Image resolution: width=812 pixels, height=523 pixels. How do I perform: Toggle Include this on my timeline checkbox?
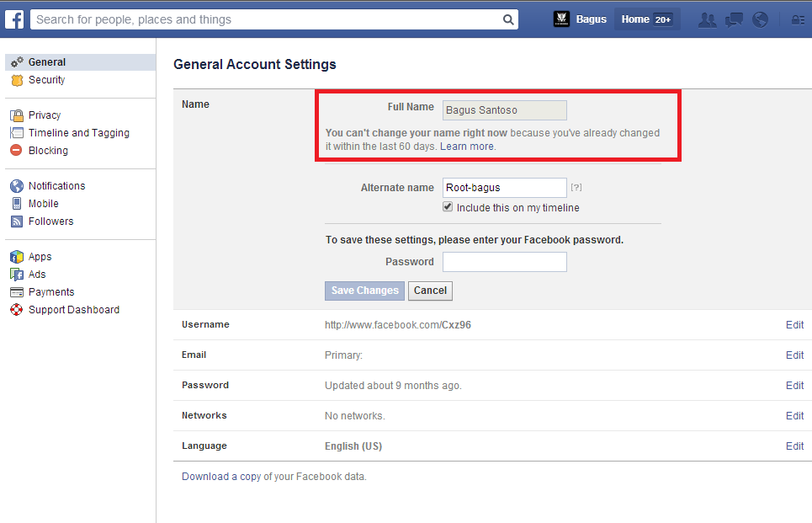click(448, 207)
